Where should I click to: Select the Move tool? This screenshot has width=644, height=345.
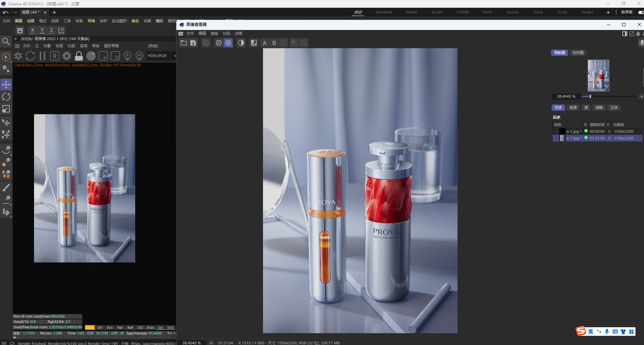click(6, 85)
